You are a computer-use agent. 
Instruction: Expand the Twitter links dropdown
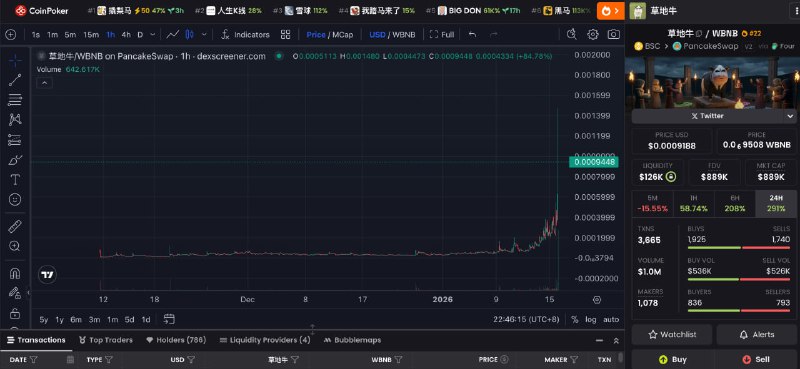[790, 116]
